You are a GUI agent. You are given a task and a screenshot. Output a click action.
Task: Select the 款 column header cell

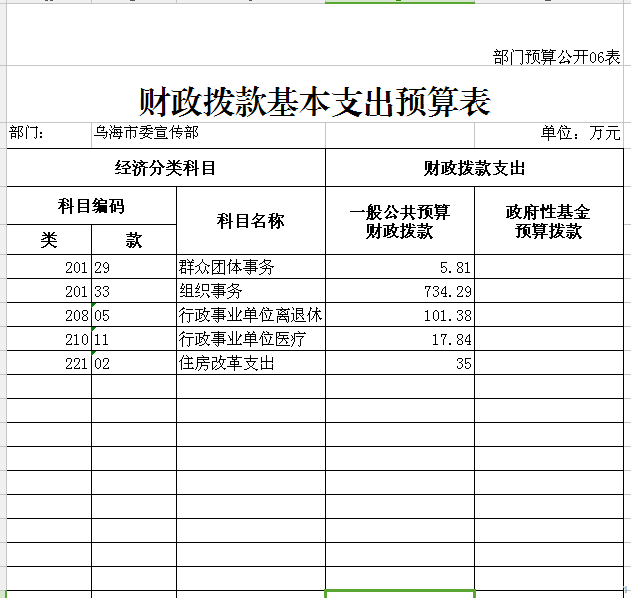point(134,239)
